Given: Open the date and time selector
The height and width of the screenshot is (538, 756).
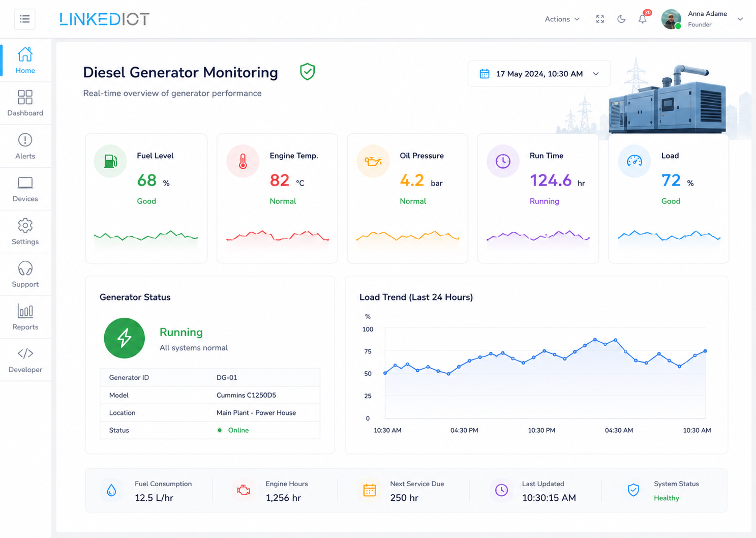Looking at the screenshot, I should 539,74.
